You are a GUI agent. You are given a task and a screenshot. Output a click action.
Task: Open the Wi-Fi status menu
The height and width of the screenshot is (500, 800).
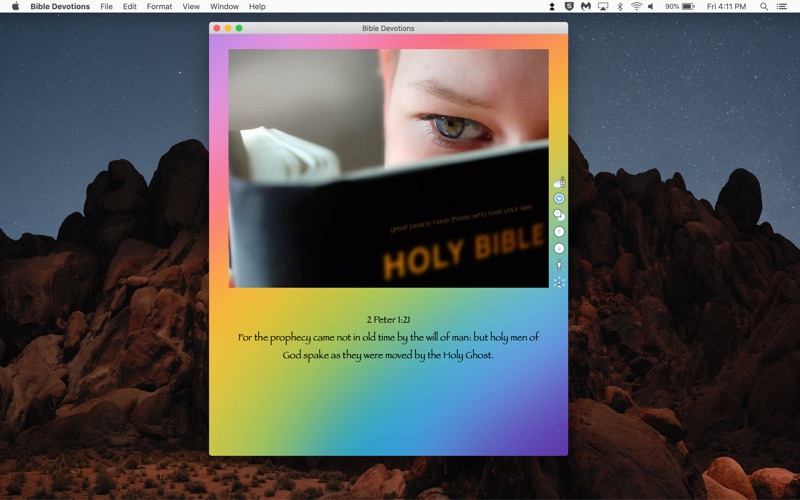pos(636,6)
